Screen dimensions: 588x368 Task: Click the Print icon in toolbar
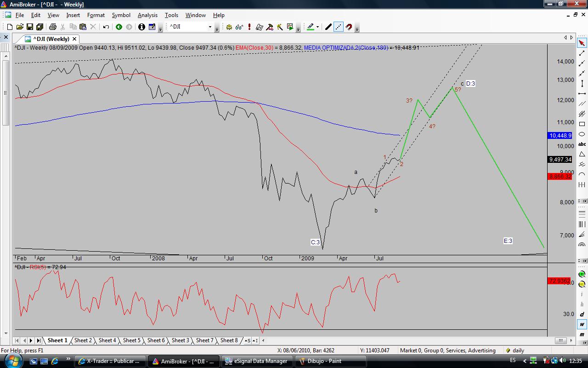pos(52,27)
